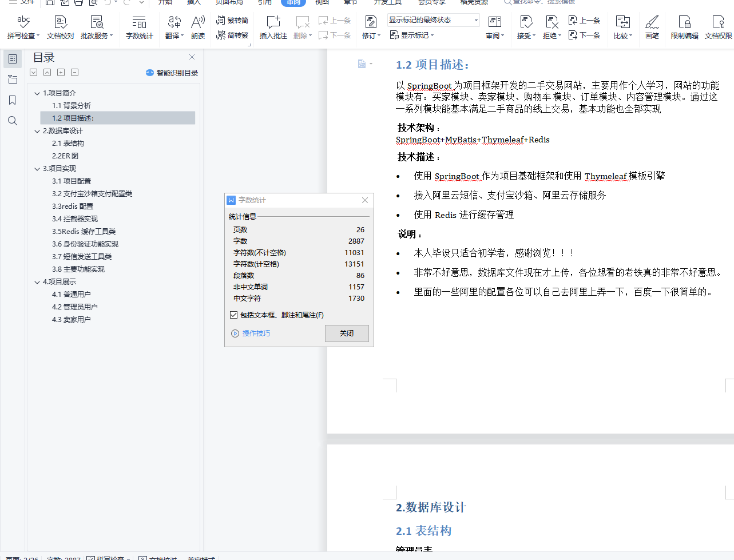The width and height of the screenshot is (734, 560).
Task: Convert text with 简转繁
Action: pos(232,35)
